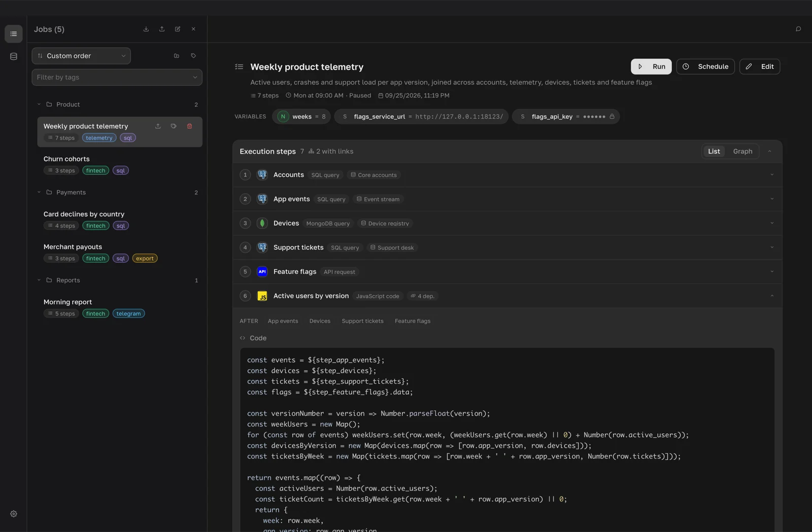Switch execution steps to Graph view
The height and width of the screenshot is (532, 812).
coord(742,152)
